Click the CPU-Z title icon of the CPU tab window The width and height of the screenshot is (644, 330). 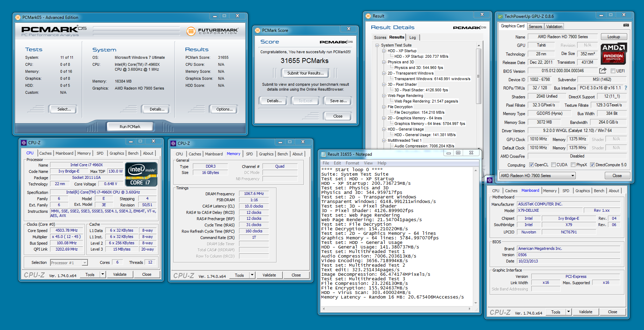pos(24,143)
